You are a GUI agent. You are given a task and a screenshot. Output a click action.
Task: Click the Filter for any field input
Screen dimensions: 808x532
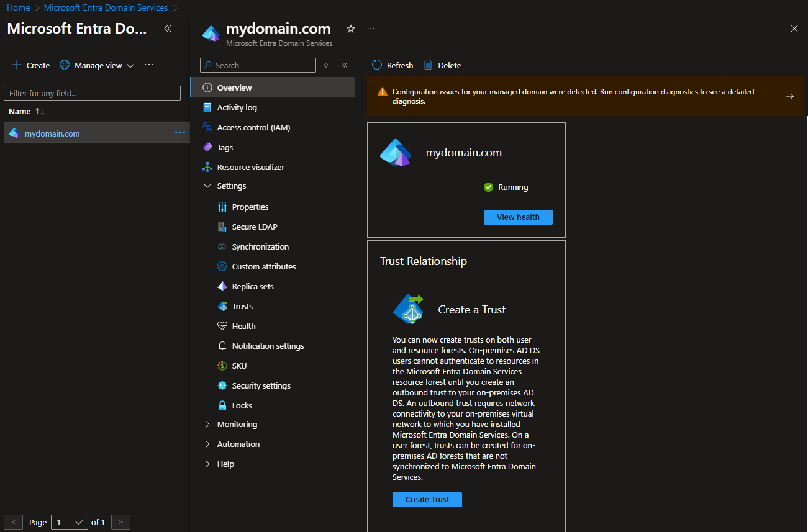[92, 93]
